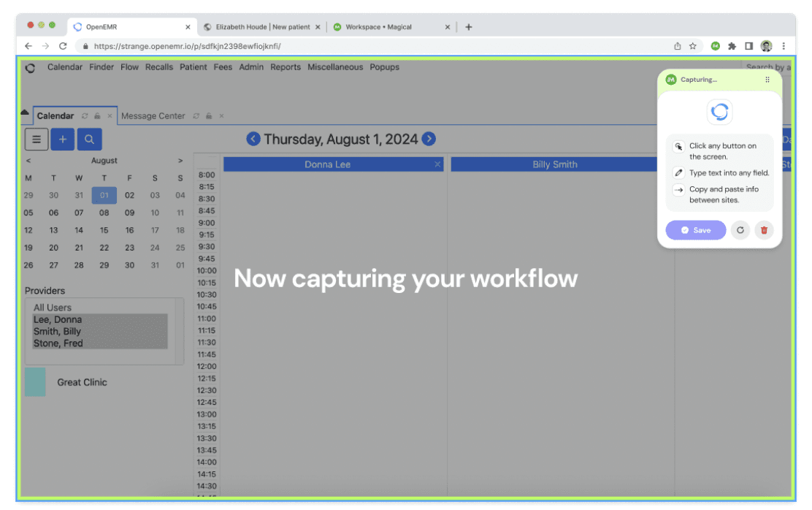Image resolution: width=812 pixels, height=510 pixels.
Task: Expand the Admin menu dropdown
Action: click(x=251, y=67)
